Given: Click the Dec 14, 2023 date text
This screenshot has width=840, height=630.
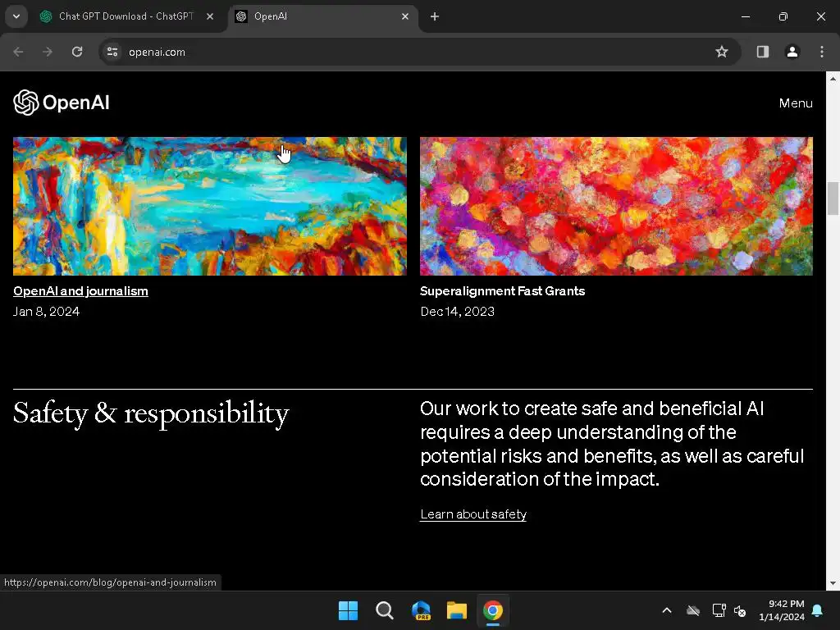Looking at the screenshot, I should pyautogui.click(x=458, y=311).
